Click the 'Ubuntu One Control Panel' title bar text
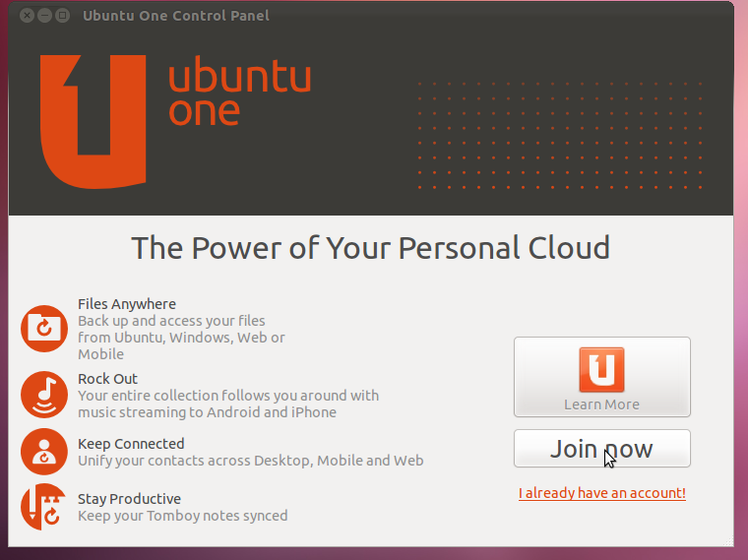 tap(176, 16)
